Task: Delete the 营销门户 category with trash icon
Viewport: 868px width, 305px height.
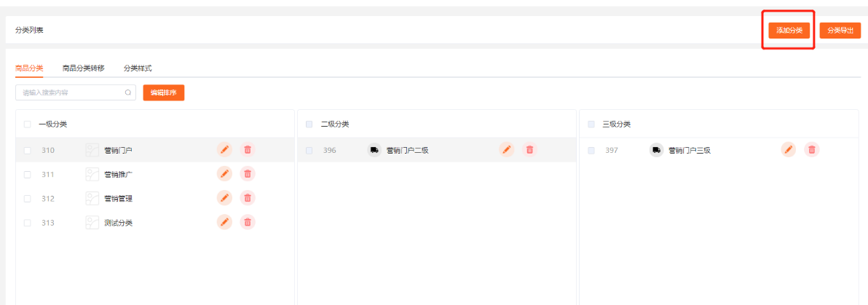Action: pyautogui.click(x=248, y=150)
